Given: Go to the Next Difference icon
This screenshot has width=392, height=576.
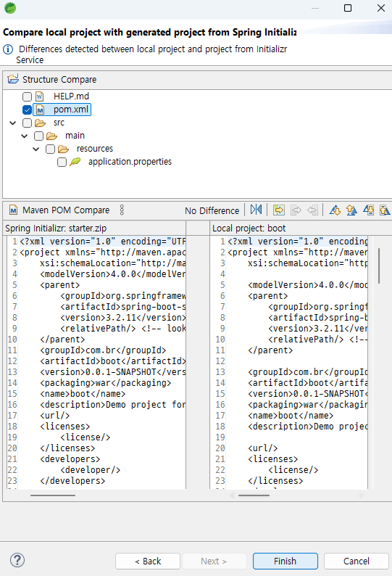Looking at the screenshot, I should [x=335, y=210].
